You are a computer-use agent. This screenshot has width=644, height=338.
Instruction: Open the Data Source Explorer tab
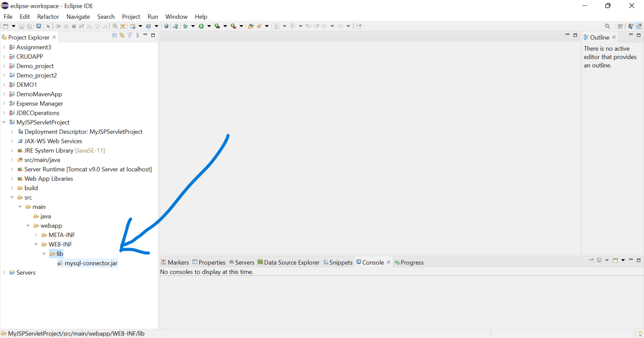(x=288, y=263)
